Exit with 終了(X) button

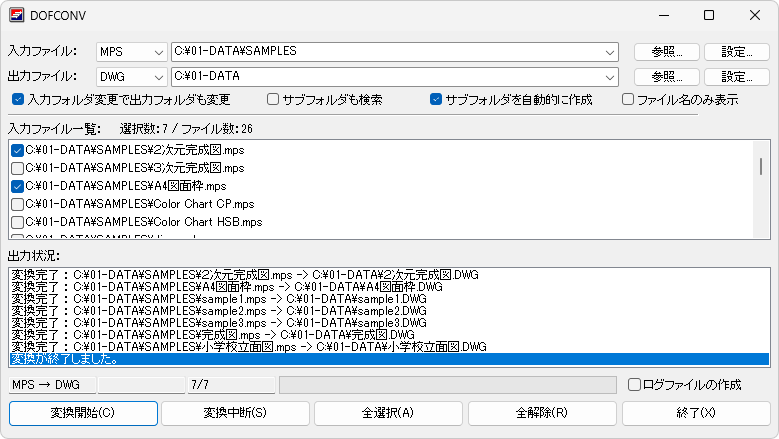click(696, 413)
